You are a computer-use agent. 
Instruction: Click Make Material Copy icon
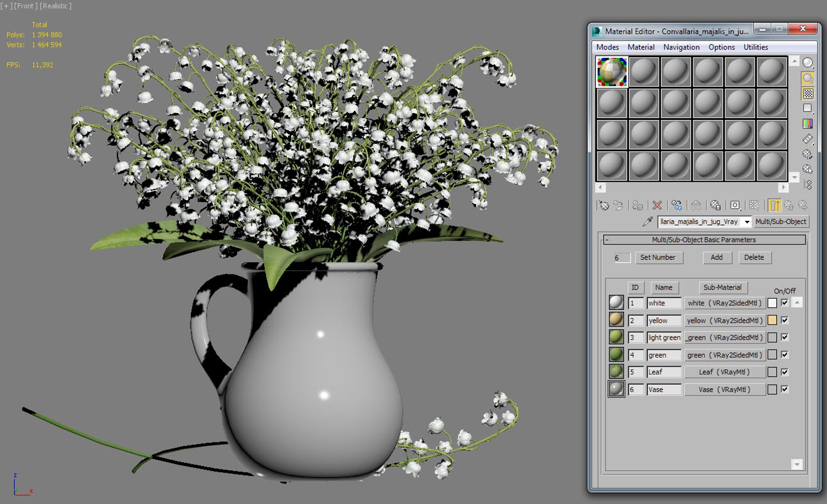point(677,205)
